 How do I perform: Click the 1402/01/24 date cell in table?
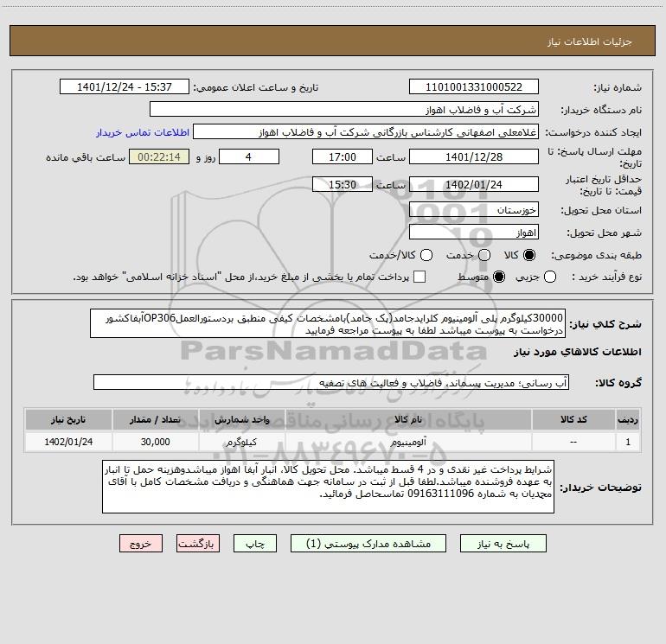(x=68, y=442)
